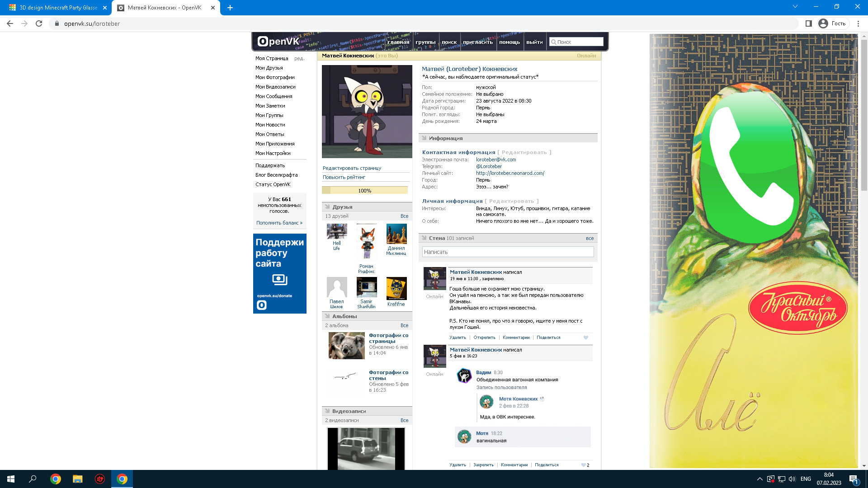Open File Explorer from the taskbar
The image size is (868, 488).
pos(78,479)
